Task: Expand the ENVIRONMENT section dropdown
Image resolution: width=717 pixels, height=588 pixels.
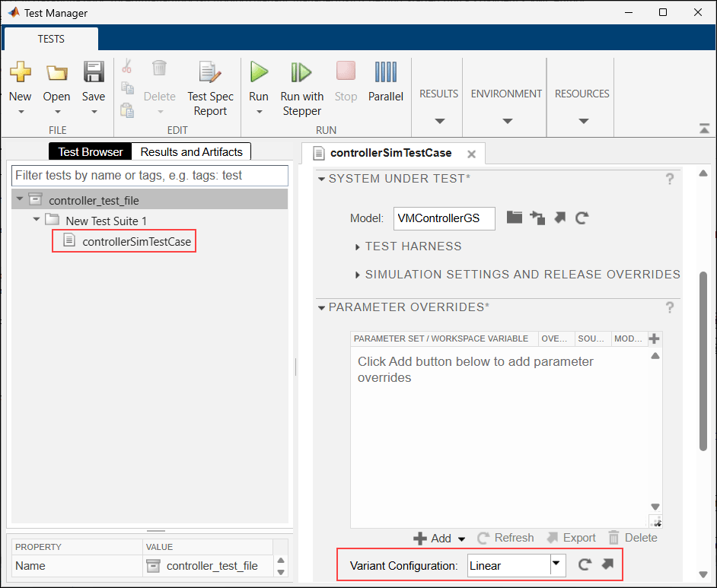Action: click(x=507, y=121)
